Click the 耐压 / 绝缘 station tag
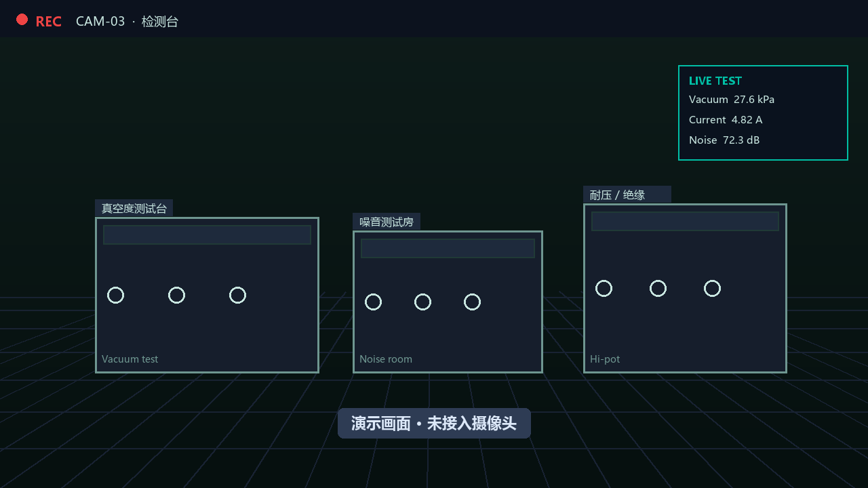 (x=627, y=195)
